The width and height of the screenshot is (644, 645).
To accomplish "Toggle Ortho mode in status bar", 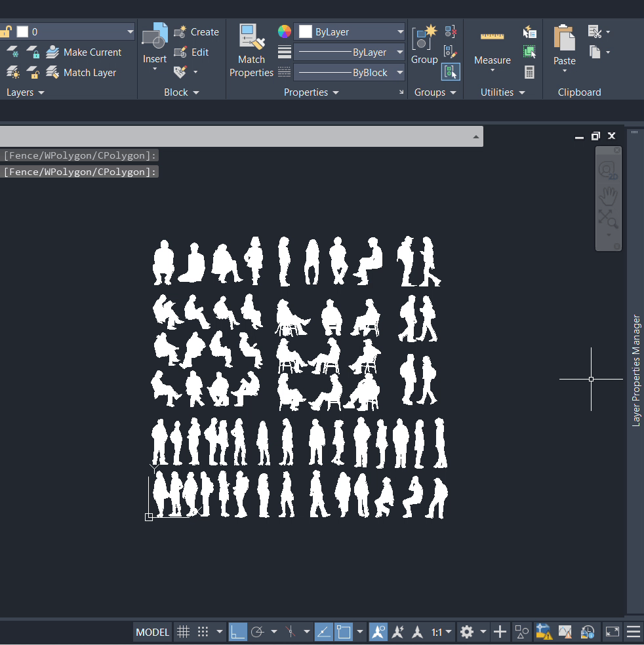I will (237, 632).
